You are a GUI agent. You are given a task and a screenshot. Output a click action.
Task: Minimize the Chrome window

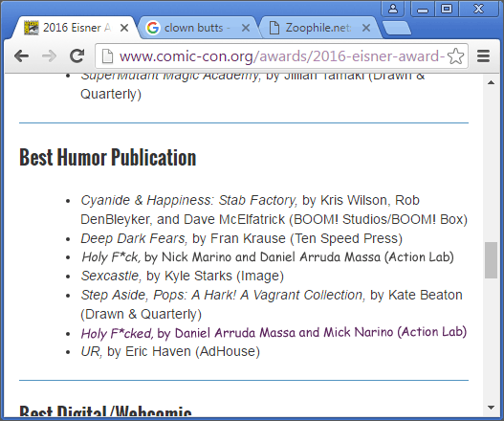(x=423, y=9)
